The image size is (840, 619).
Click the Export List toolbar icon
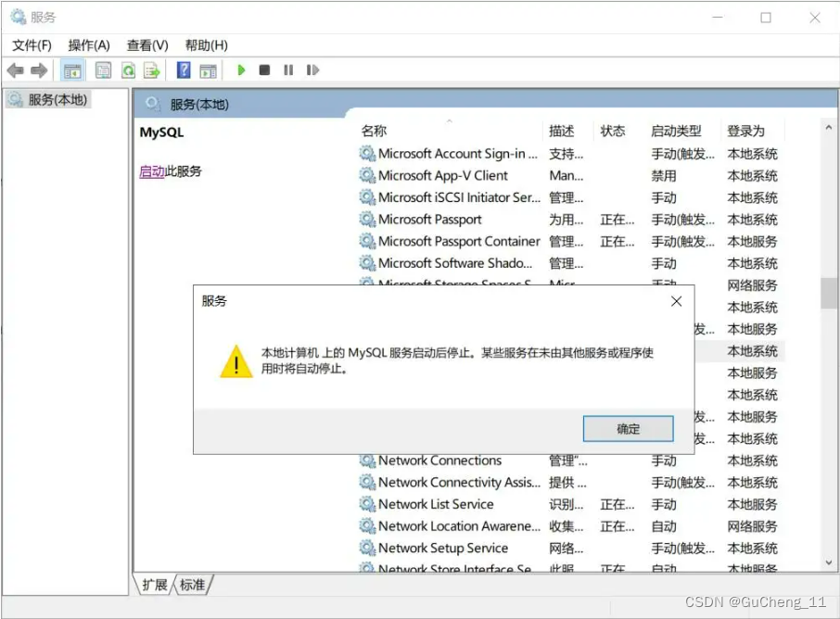click(152, 70)
